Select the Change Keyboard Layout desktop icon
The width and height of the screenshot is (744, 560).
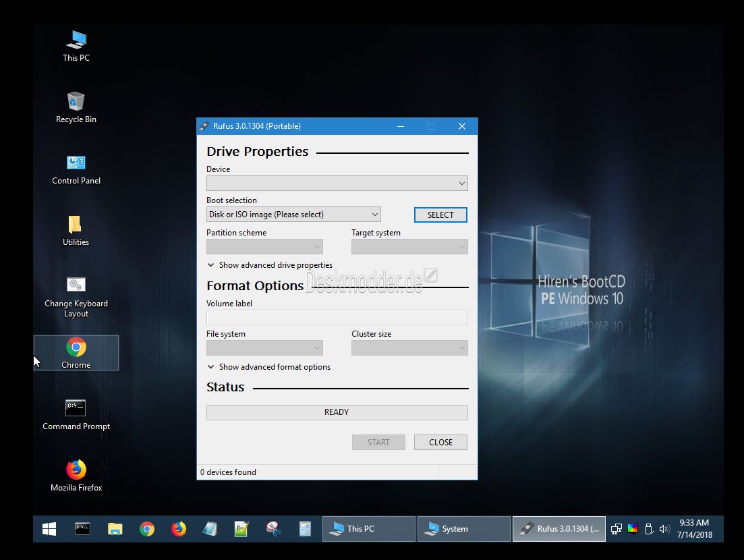click(76, 298)
